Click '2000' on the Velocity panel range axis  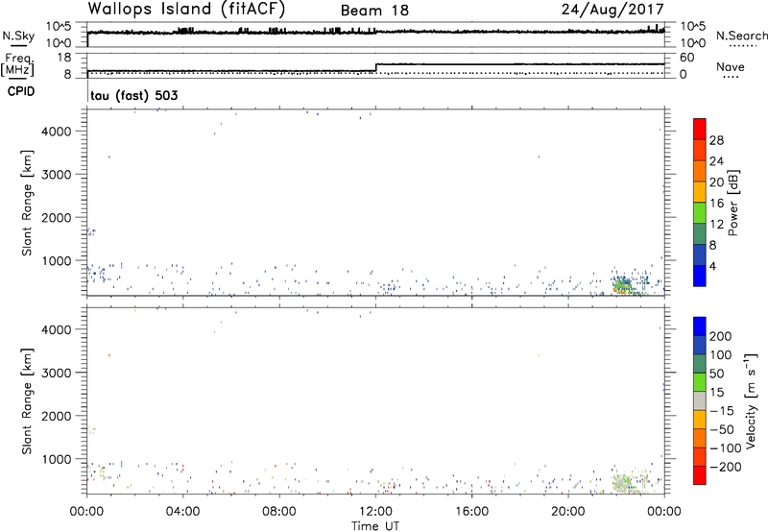pyautogui.click(x=57, y=416)
